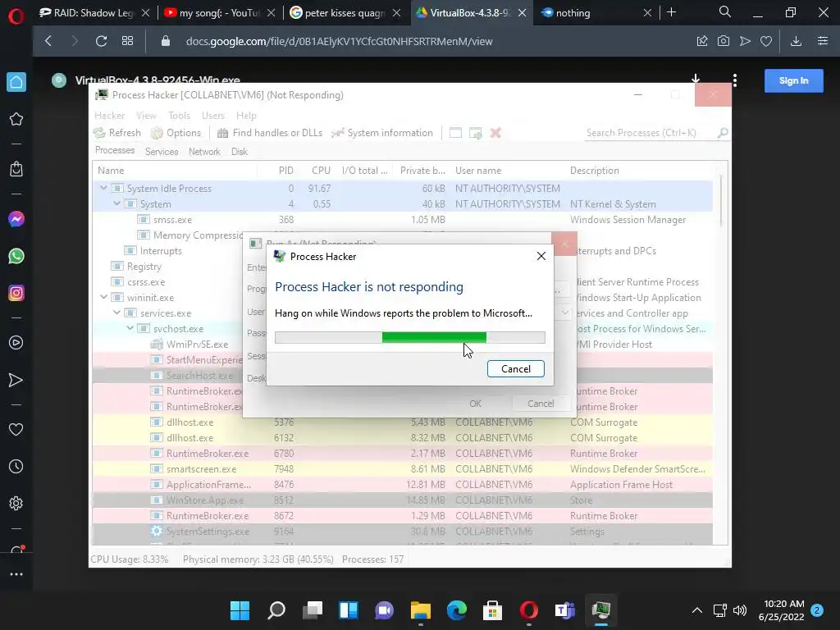Open the Hacker menu in Process Hacker
Image resolution: width=840 pixels, height=630 pixels.
(x=109, y=115)
